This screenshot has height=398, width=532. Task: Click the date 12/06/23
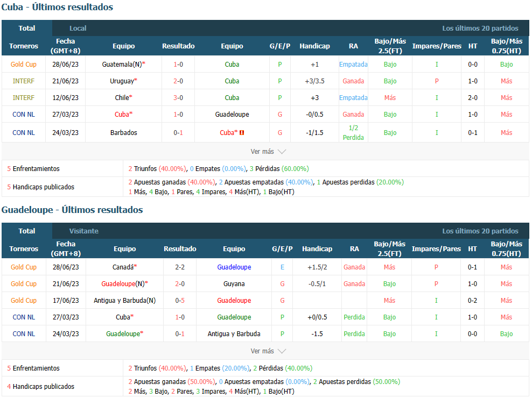tap(65, 97)
